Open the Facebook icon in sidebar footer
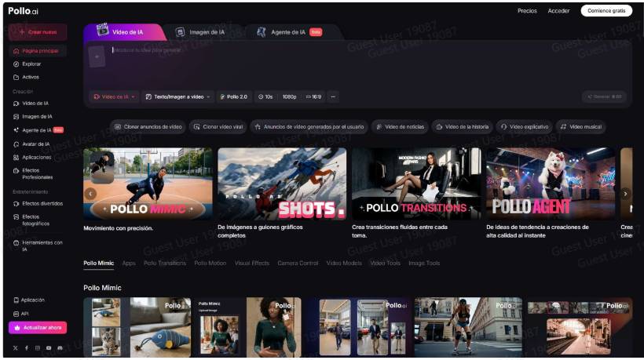The width and height of the screenshot is (644, 360). pyautogui.click(x=26, y=347)
